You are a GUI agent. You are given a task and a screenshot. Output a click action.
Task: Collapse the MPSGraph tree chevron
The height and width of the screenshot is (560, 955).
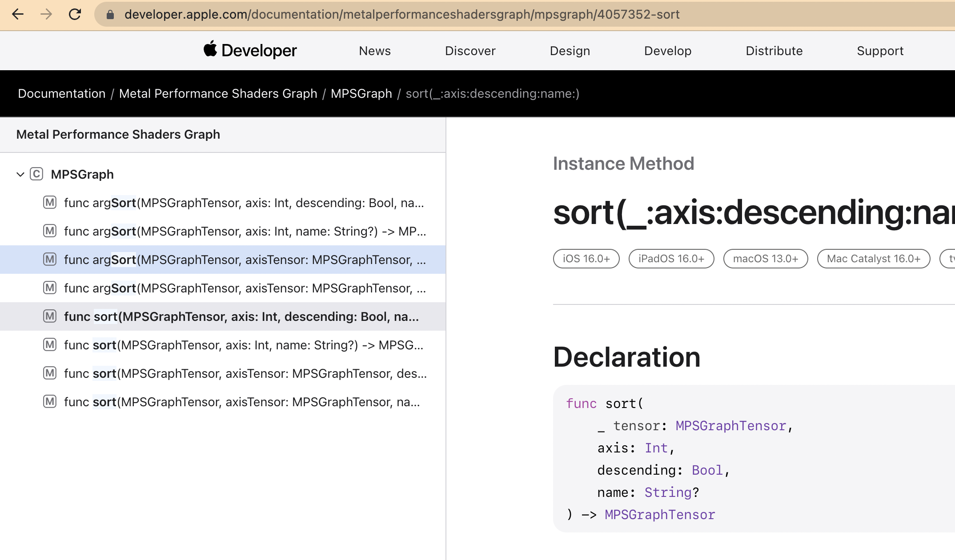[20, 174]
